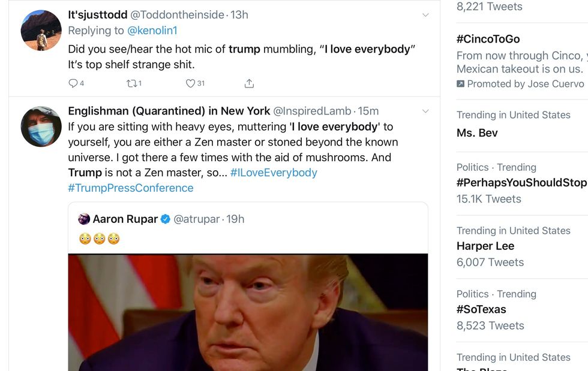Open the #SoTexas trending hashtag
This screenshot has width=588, height=371.
coord(481,309)
